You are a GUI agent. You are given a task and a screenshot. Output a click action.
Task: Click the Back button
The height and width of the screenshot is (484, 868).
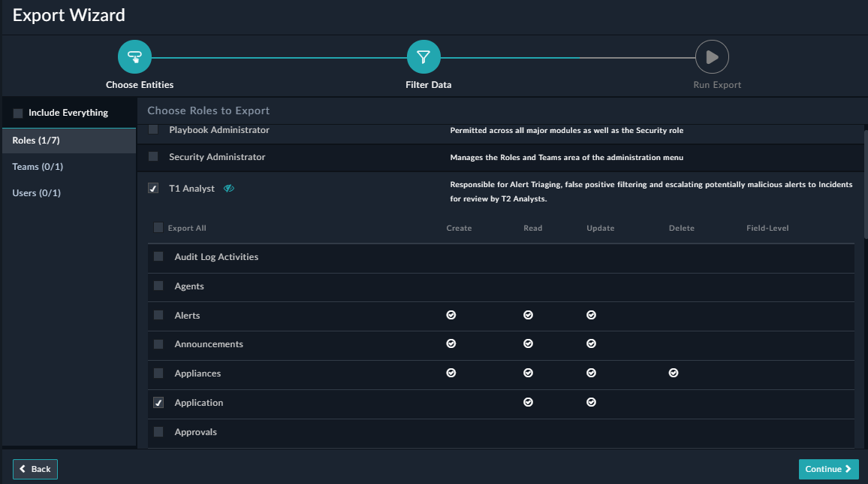pos(35,468)
